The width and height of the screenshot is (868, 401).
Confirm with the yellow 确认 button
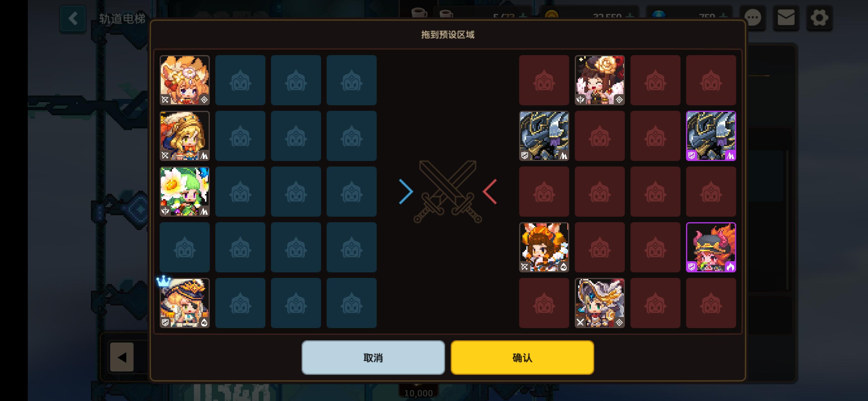(x=522, y=358)
